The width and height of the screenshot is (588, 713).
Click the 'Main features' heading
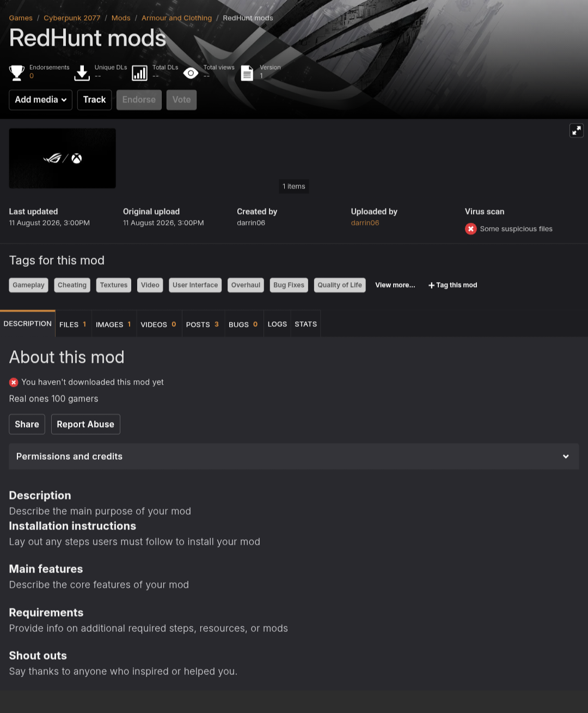click(x=46, y=569)
